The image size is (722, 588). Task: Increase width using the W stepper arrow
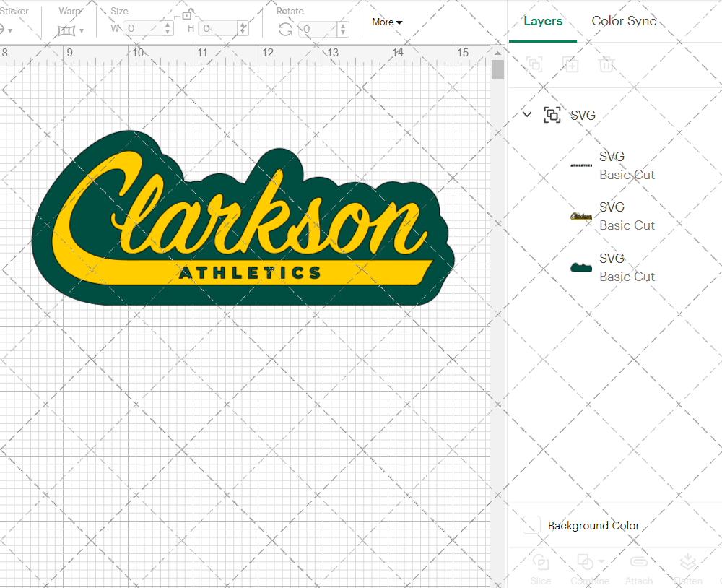168,25
